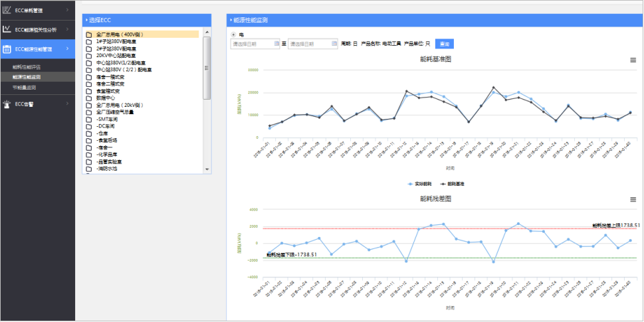Open the 节能量监测 submenu item

(24, 88)
